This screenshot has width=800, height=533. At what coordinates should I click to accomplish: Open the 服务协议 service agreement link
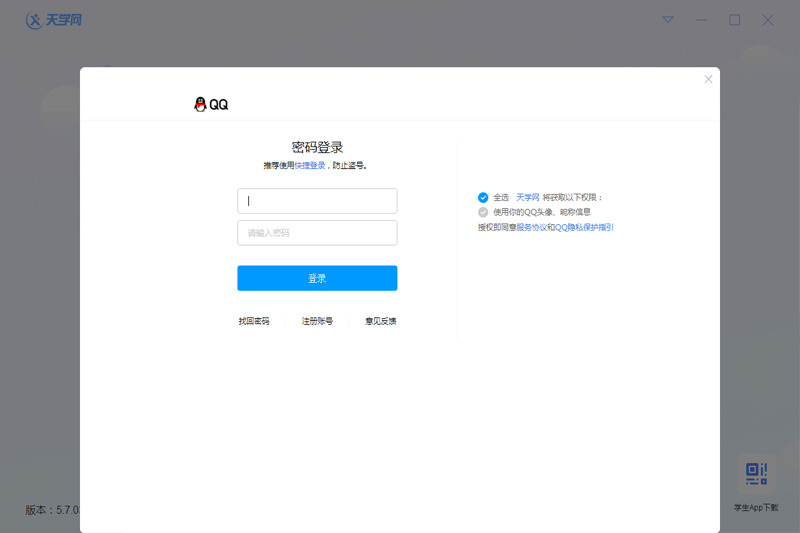click(531, 227)
